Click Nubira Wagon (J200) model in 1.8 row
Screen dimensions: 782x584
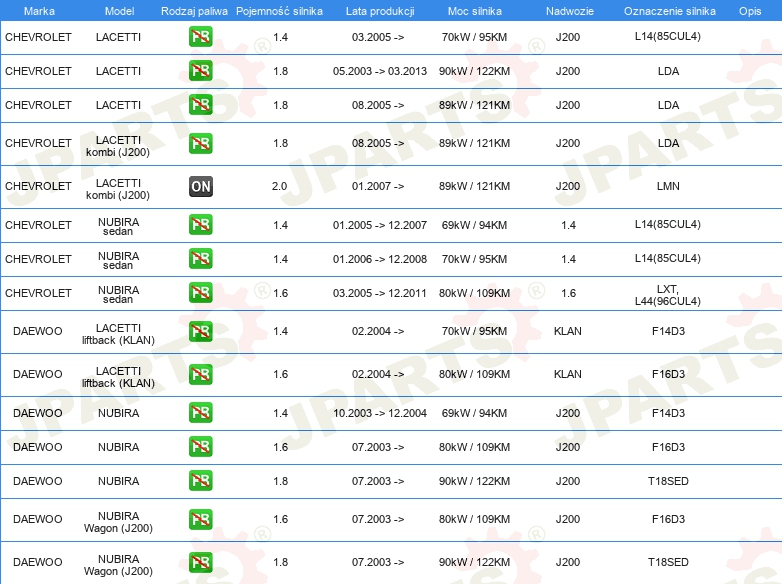118,565
